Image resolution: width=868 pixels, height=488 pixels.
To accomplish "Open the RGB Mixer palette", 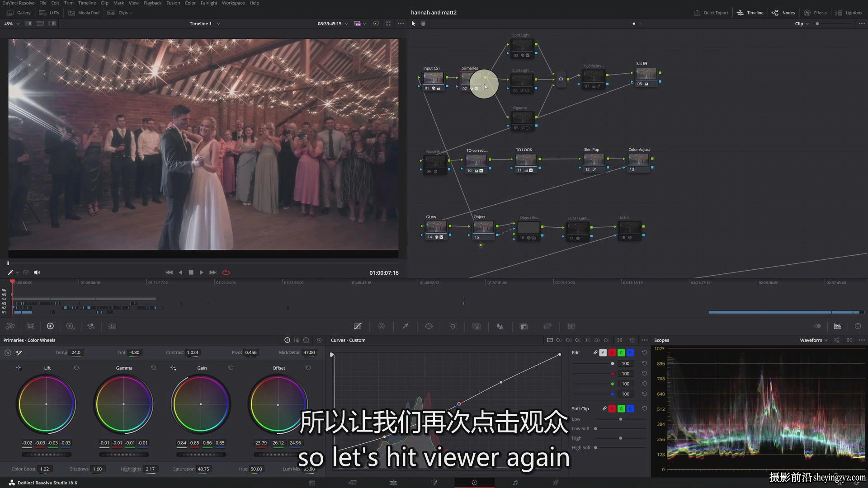I will [x=91, y=326].
